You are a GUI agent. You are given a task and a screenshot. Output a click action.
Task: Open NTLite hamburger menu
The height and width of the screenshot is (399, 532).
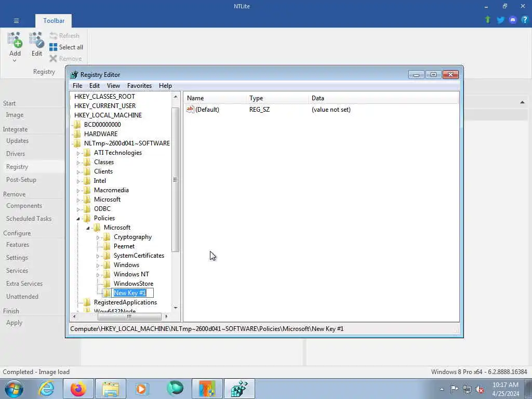point(16,21)
